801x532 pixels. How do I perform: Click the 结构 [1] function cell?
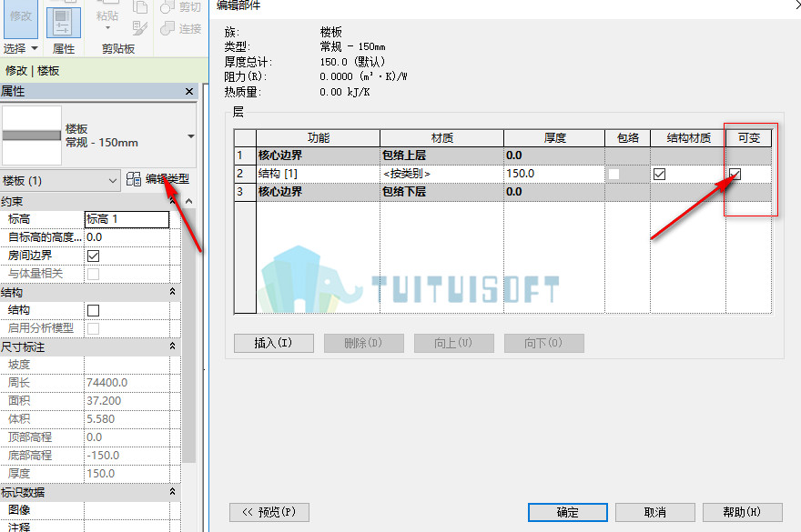(x=318, y=174)
